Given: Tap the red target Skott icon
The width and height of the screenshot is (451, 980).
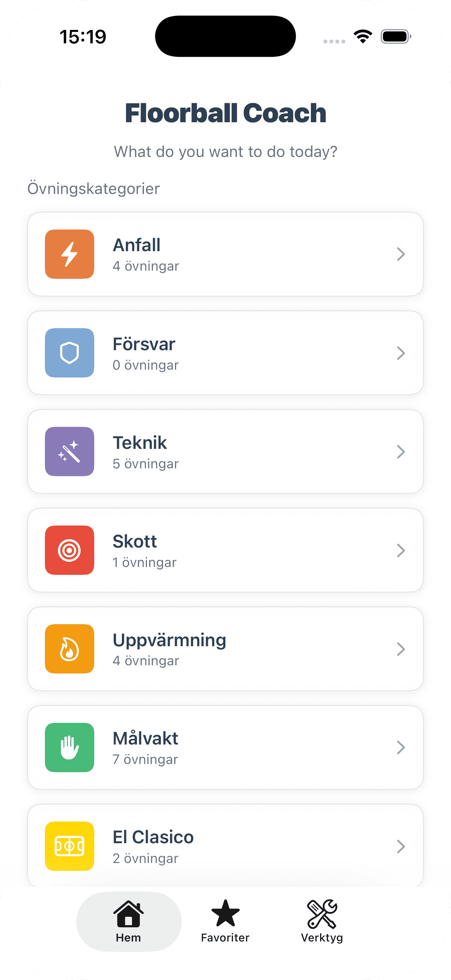Looking at the screenshot, I should click(69, 550).
